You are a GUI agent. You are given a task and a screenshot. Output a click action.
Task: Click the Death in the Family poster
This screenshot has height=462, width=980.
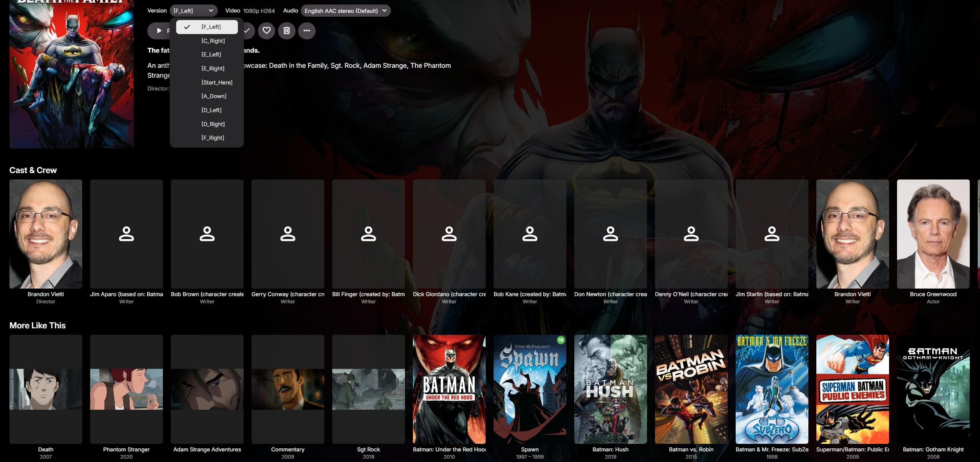72,74
